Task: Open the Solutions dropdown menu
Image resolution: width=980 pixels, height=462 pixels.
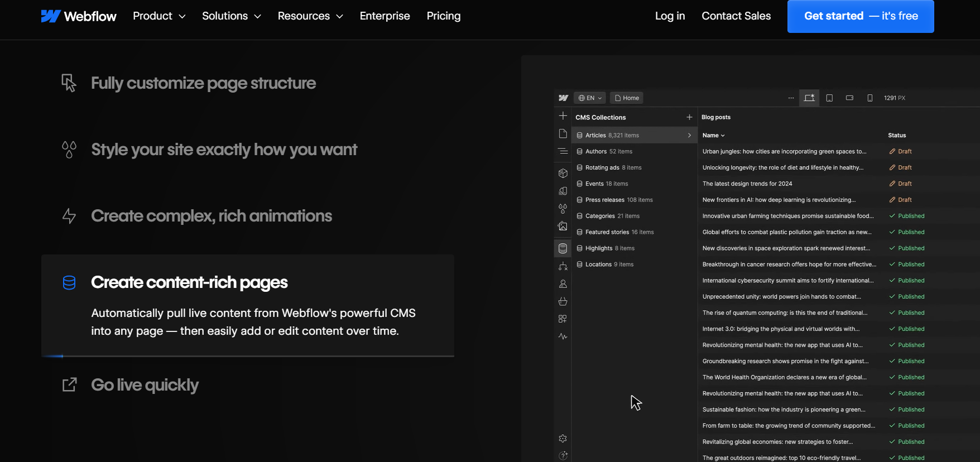Action: tap(232, 16)
